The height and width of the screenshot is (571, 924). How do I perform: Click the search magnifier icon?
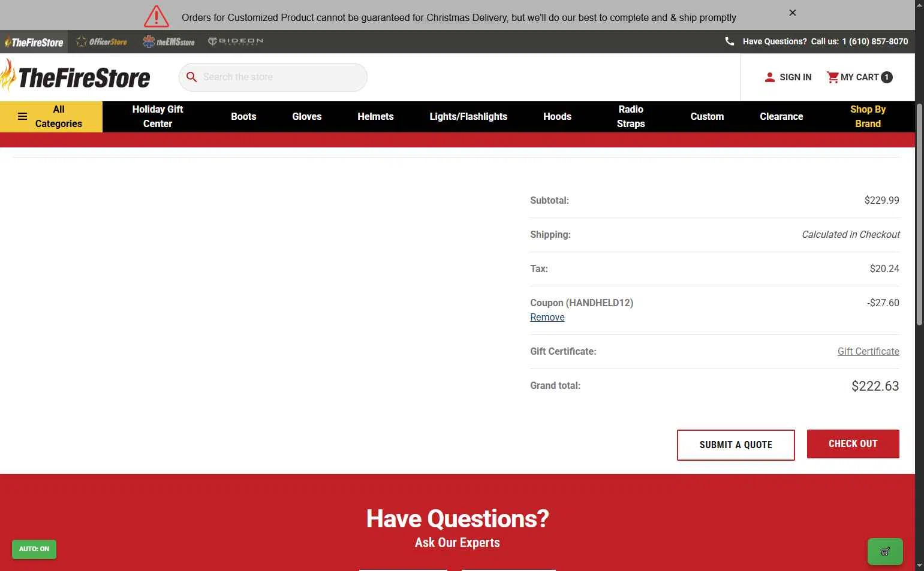coord(191,77)
